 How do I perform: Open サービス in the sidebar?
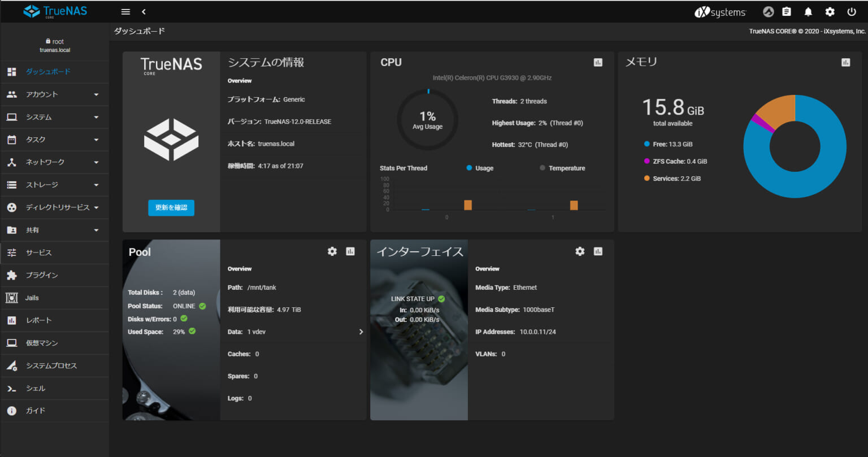click(x=38, y=253)
